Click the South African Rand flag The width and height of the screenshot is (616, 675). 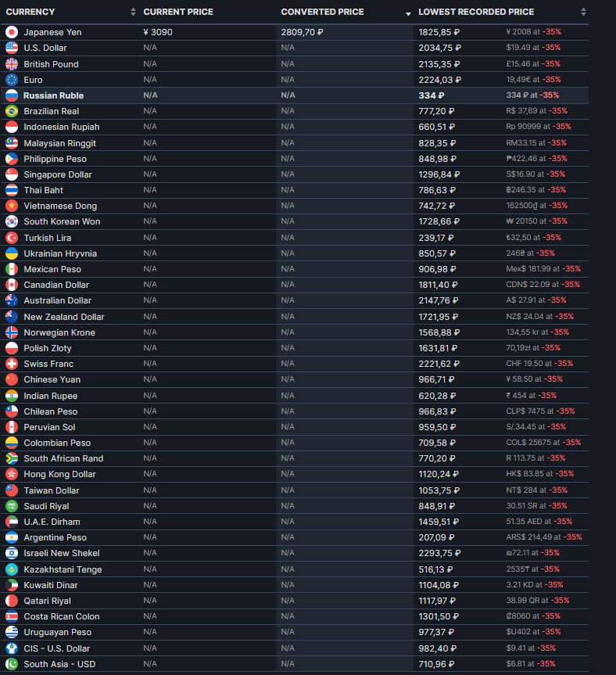[x=12, y=458]
